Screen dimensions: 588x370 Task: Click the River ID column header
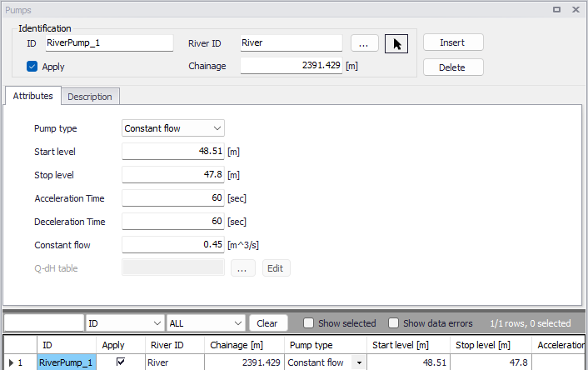tap(175, 345)
